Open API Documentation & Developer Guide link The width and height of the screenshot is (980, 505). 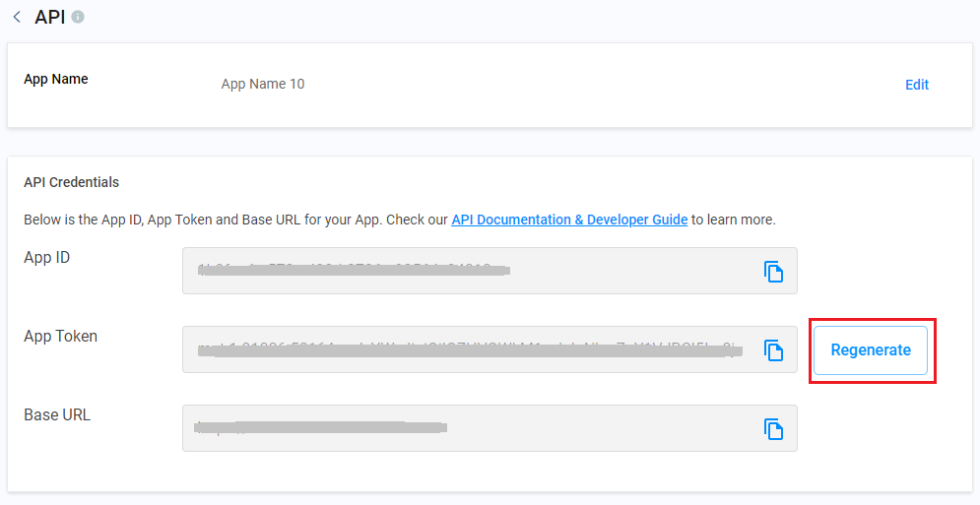[569, 220]
